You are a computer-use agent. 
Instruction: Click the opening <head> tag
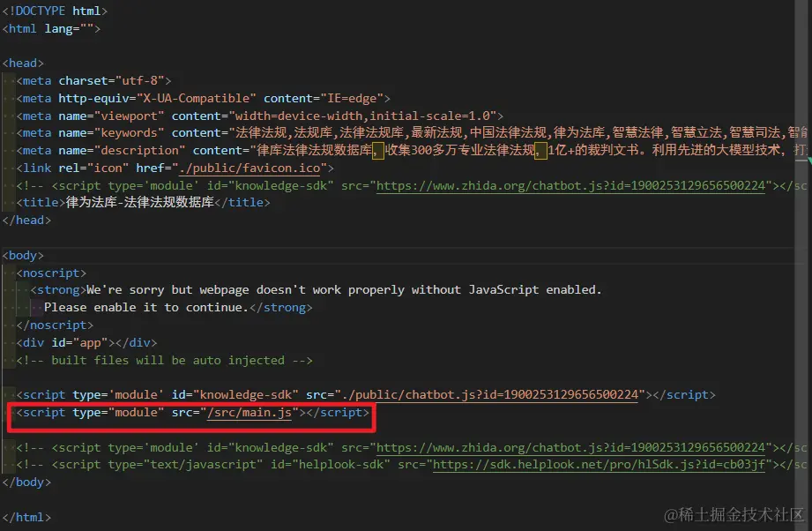23,64
